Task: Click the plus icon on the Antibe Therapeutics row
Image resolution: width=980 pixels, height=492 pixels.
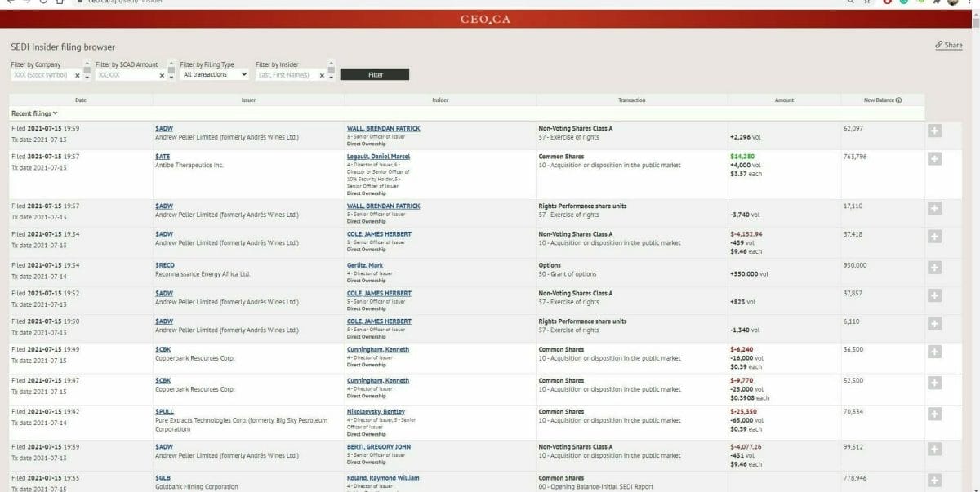Action: (934, 159)
